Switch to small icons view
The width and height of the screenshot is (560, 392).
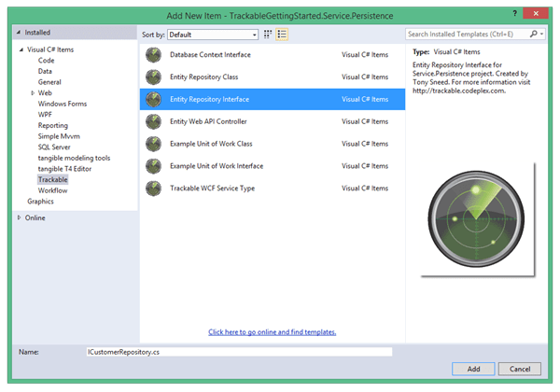pos(268,34)
